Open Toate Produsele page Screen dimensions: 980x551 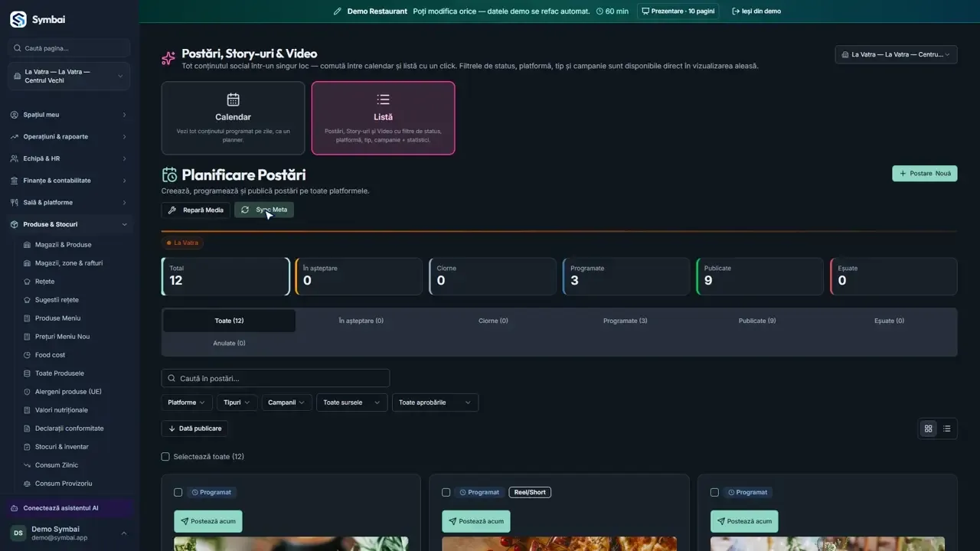pyautogui.click(x=59, y=373)
